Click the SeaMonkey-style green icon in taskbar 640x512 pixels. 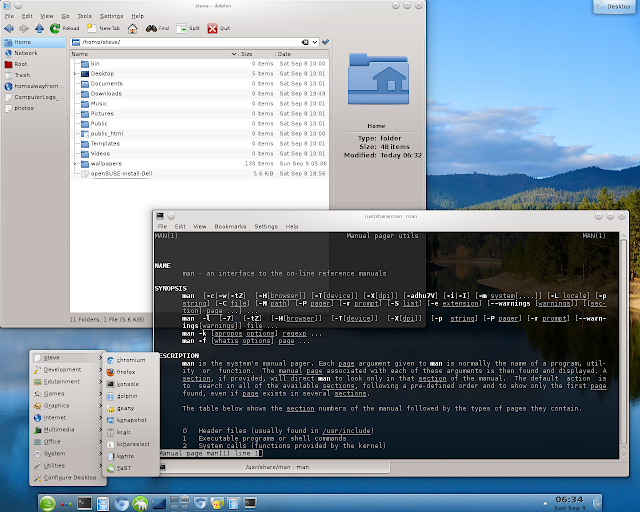(140, 503)
